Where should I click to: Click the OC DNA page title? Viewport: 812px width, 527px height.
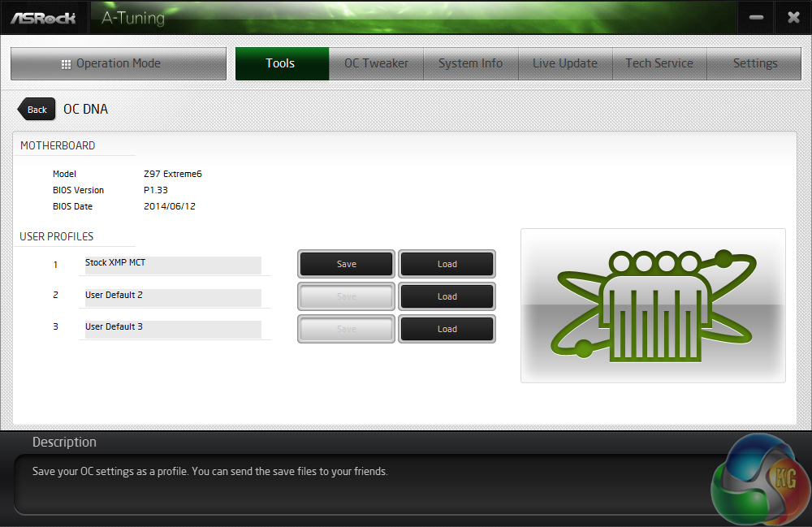(85, 110)
